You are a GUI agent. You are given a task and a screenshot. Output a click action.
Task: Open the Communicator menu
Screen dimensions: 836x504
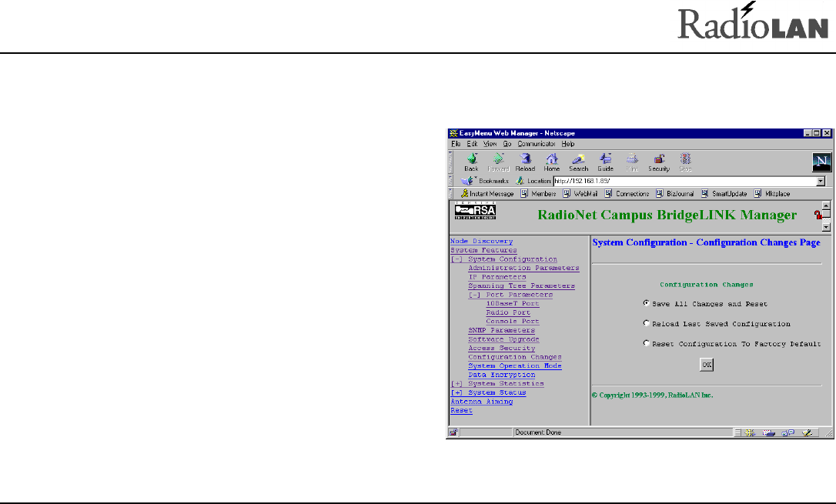(x=536, y=144)
